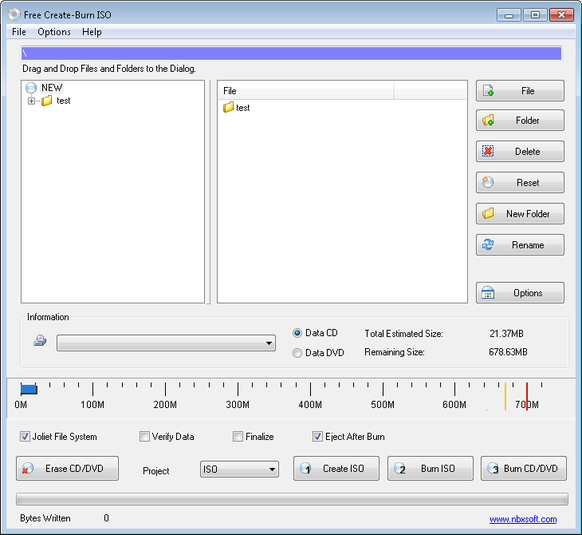
Task: Click the test folder icon in file list
Action: (228, 107)
